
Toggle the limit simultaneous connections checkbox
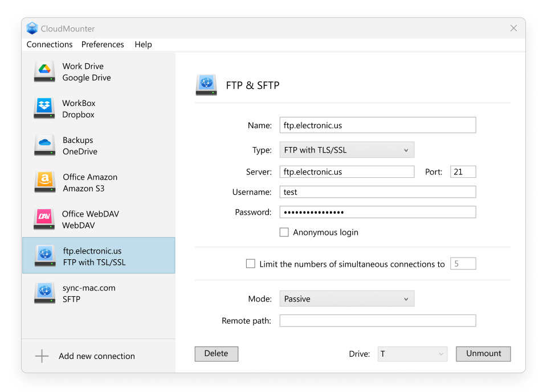coord(251,264)
